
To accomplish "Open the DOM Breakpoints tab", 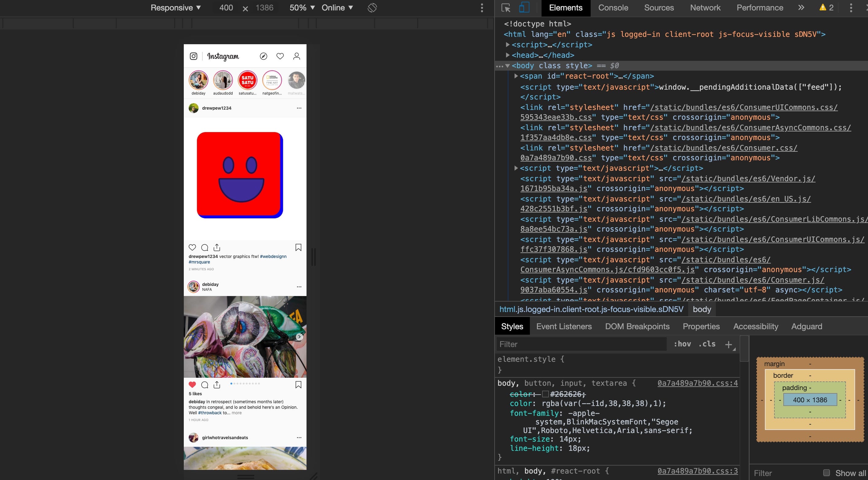I will [x=637, y=326].
